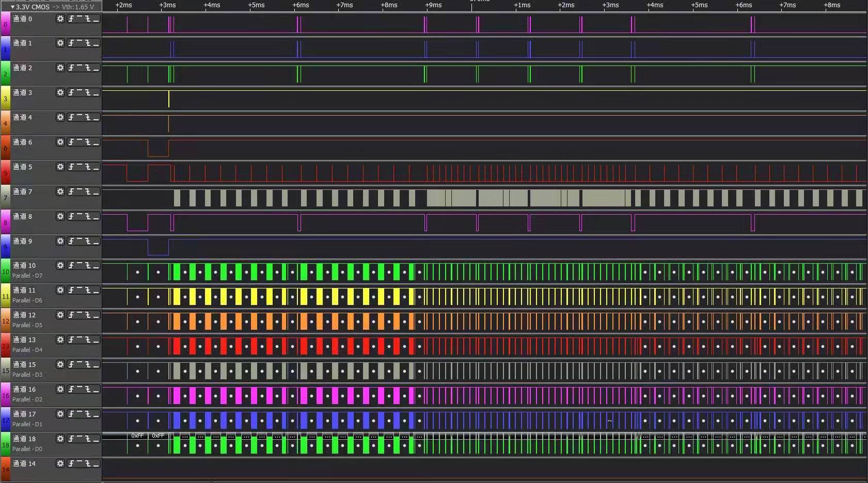Expand the 3.3V CMOS voltage threshold dropdown
The image size is (868, 483).
point(52,7)
